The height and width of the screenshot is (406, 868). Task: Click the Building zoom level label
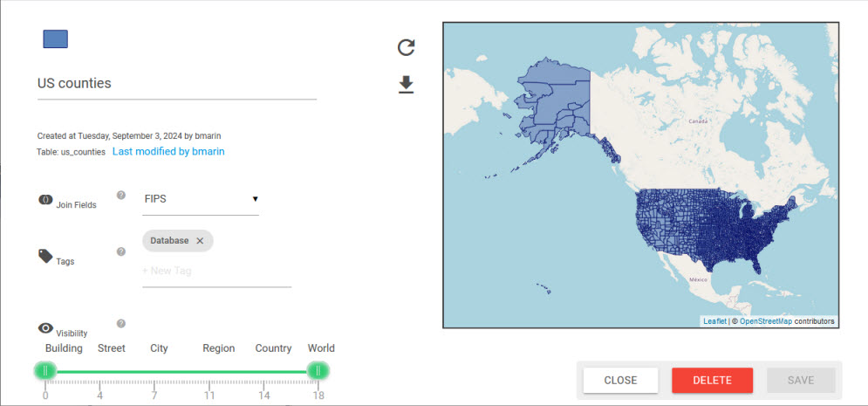64,348
